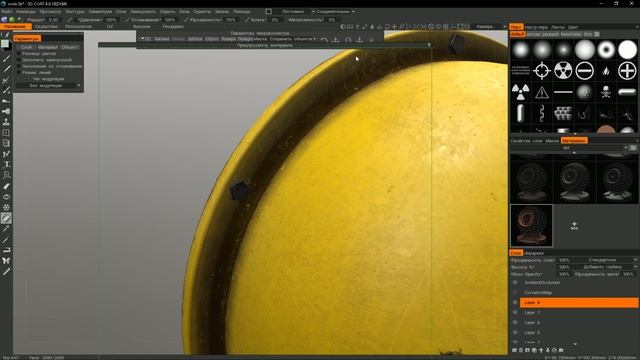Open the Симметрия menu
The width and height of the screenshot is (640, 360).
(x=100, y=11)
